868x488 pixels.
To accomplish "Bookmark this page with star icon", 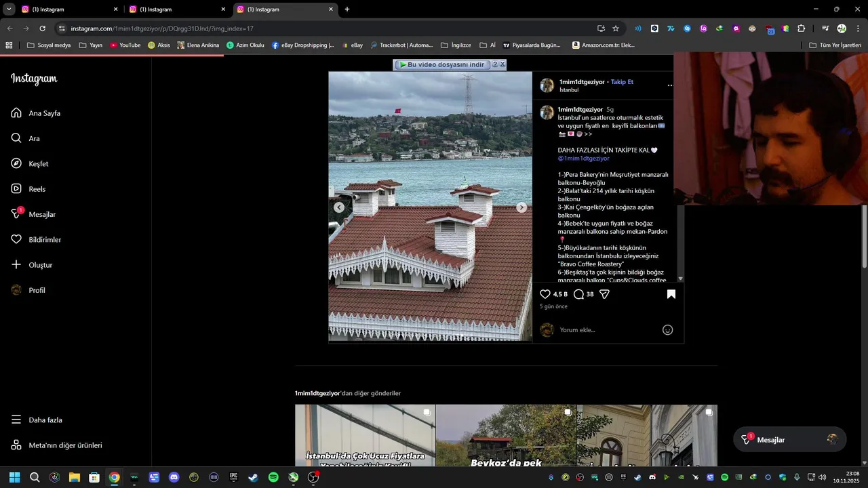I will [x=616, y=28].
